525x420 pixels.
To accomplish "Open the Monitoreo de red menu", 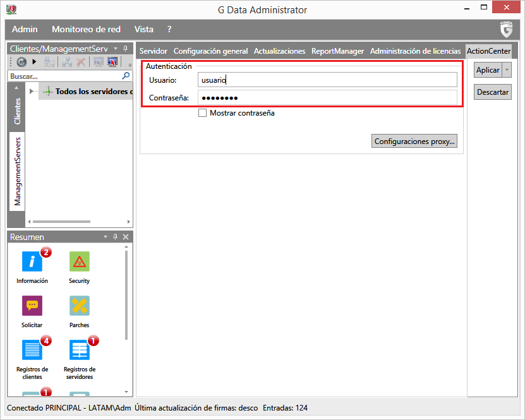I will point(86,29).
